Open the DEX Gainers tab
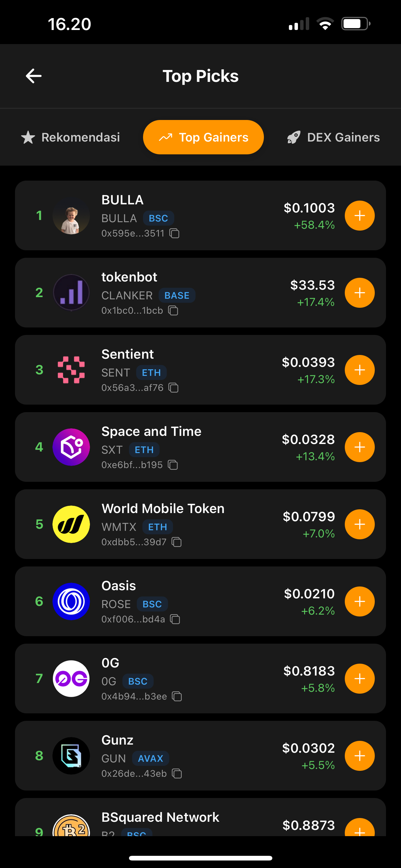 (x=333, y=137)
